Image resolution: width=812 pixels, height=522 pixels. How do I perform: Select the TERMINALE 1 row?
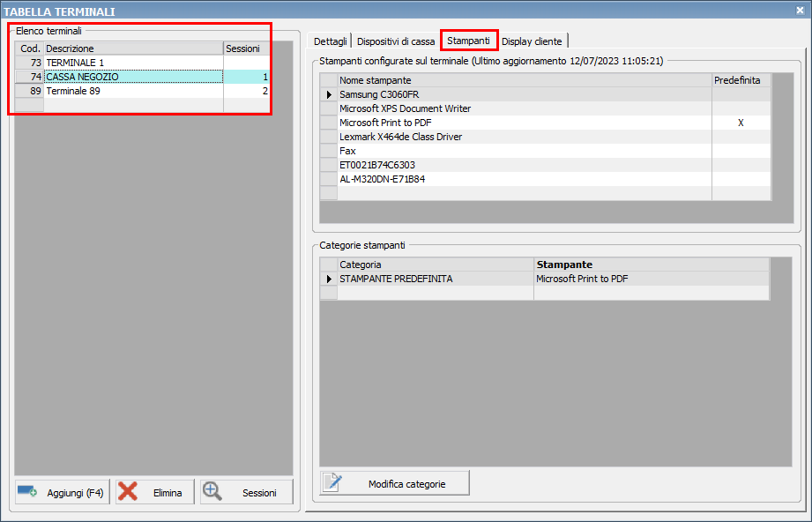pyautogui.click(x=143, y=63)
